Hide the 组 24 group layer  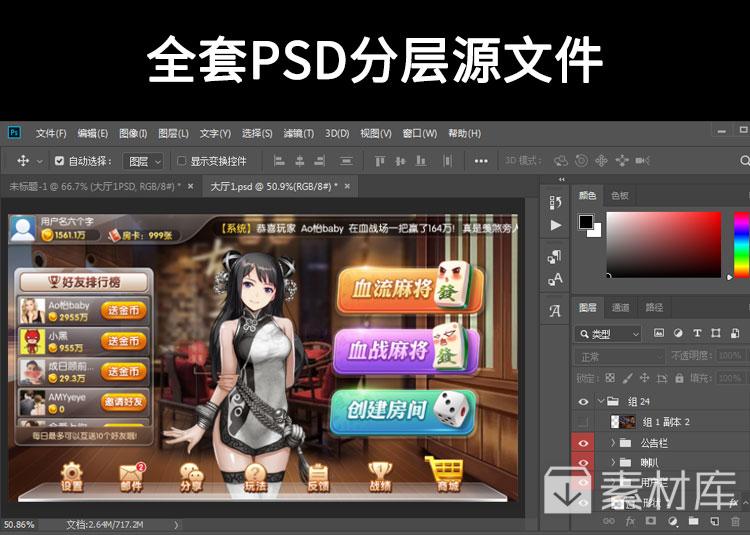583,402
